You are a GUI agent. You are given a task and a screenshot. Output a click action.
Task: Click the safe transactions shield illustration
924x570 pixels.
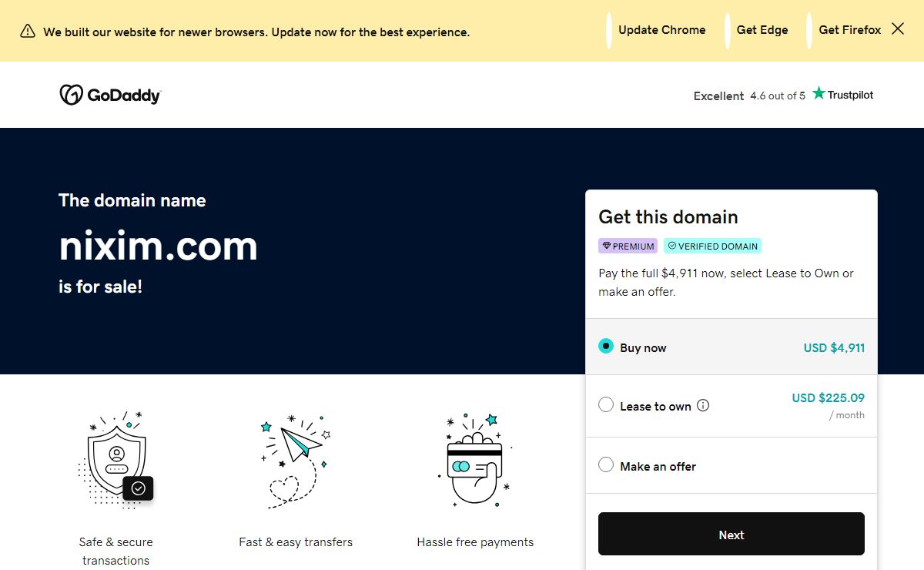pyautogui.click(x=117, y=460)
